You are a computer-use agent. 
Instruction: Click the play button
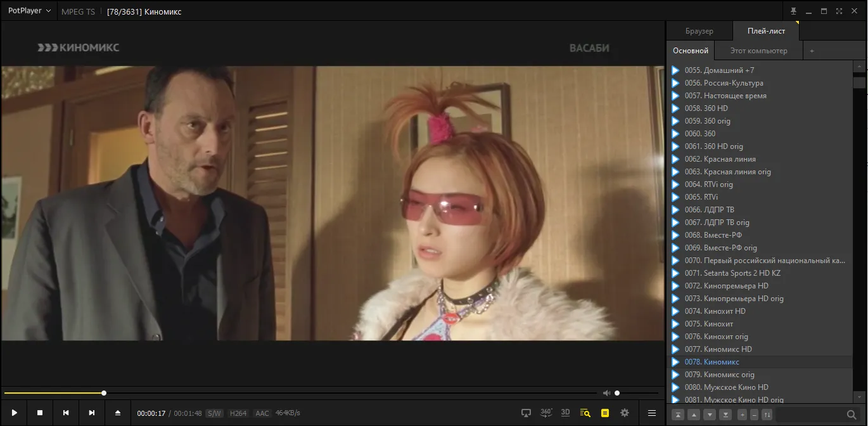14,413
